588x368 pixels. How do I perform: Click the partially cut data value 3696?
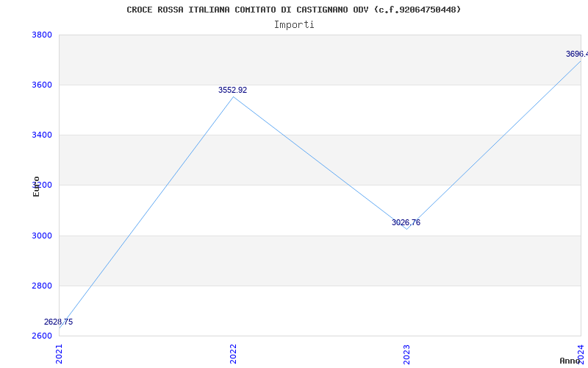577,54
